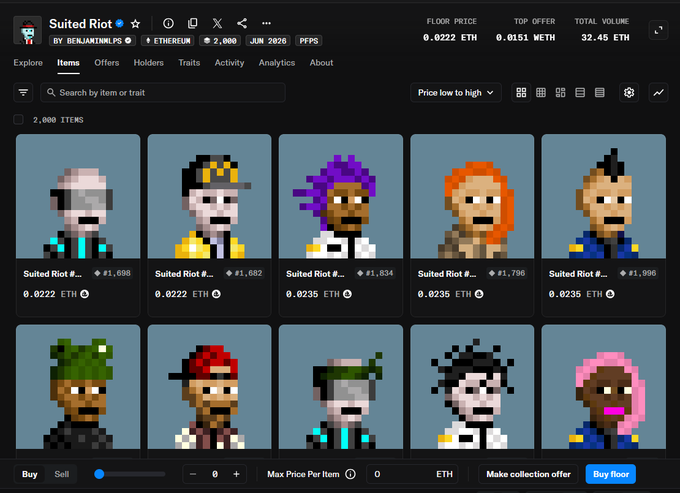
Task: Open the Traits tab
Action: click(189, 62)
